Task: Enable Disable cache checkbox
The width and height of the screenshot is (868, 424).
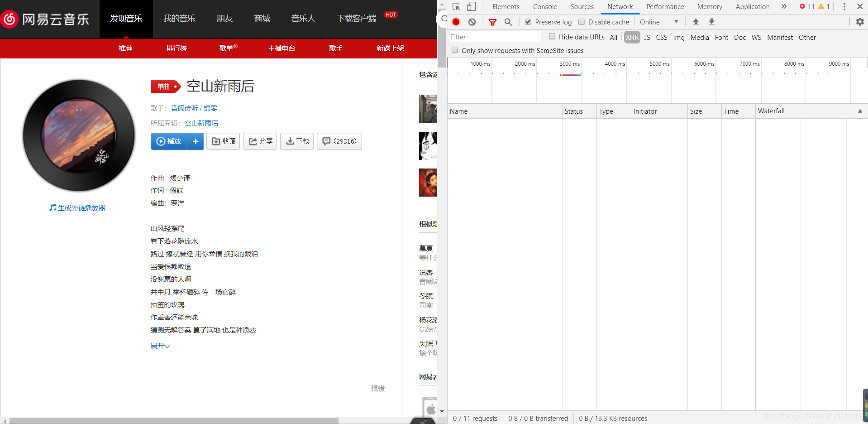Action: [x=582, y=22]
